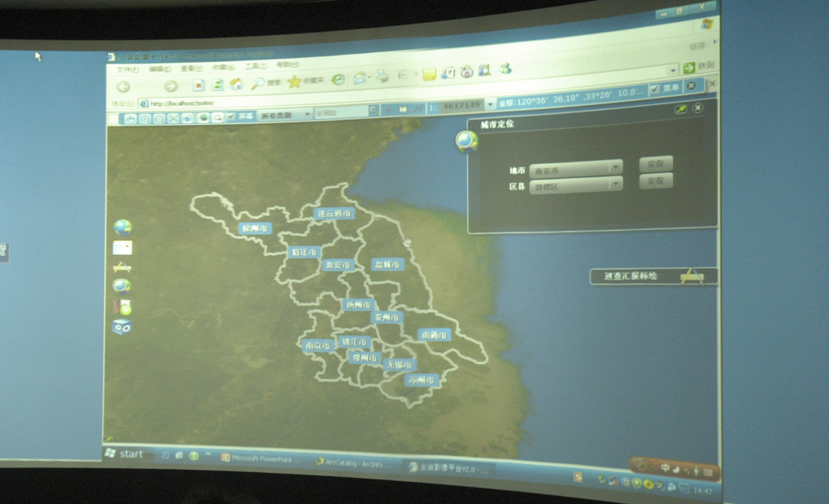Click the ruler icon on 巡查汇报标绘 bar
This screenshot has height=504, width=829.
pyautogui.click(x=691, y=277)
